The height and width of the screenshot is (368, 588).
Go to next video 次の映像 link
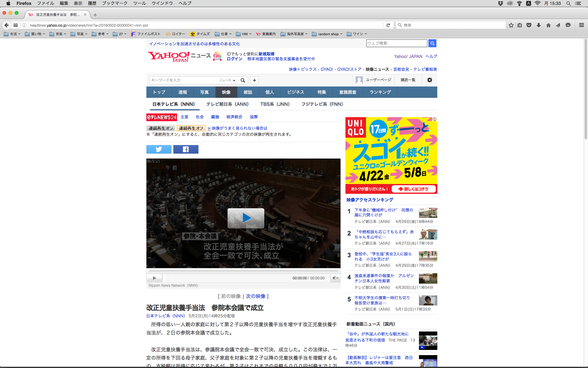tap(255, 296)
